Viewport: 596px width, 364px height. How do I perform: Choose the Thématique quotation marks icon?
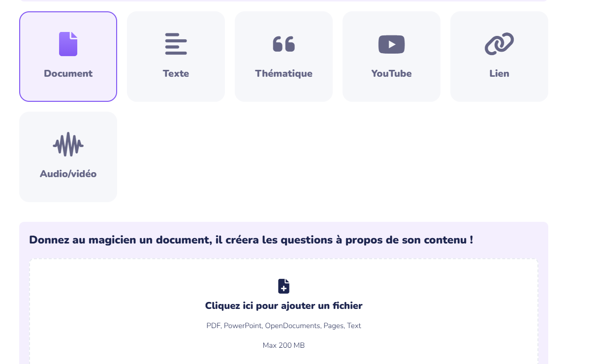283,44
